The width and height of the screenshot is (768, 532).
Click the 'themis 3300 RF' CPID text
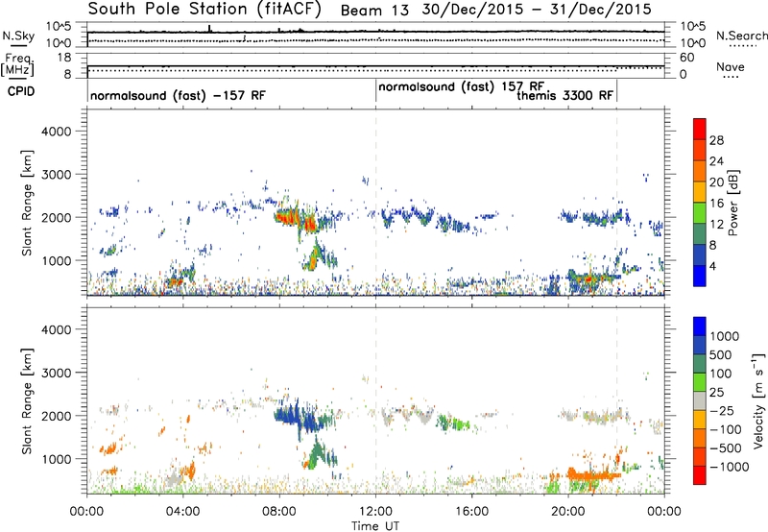(564, 95)
